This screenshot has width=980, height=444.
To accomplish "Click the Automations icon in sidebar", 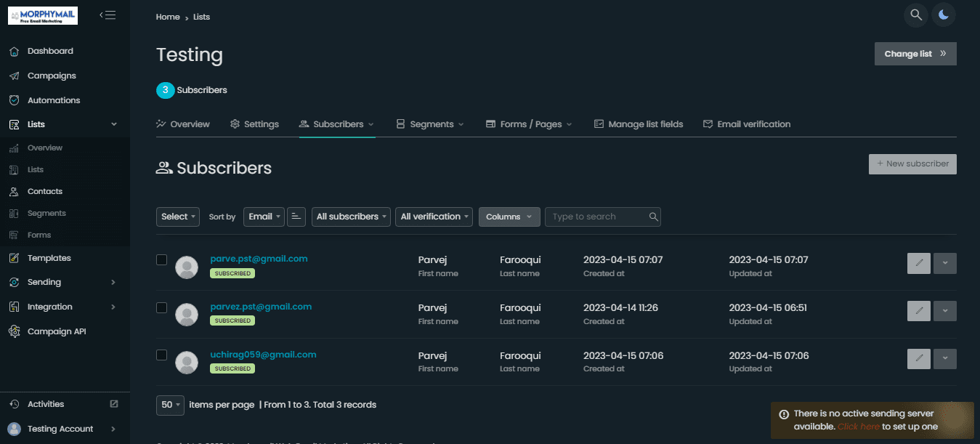I will pos(14,100).
